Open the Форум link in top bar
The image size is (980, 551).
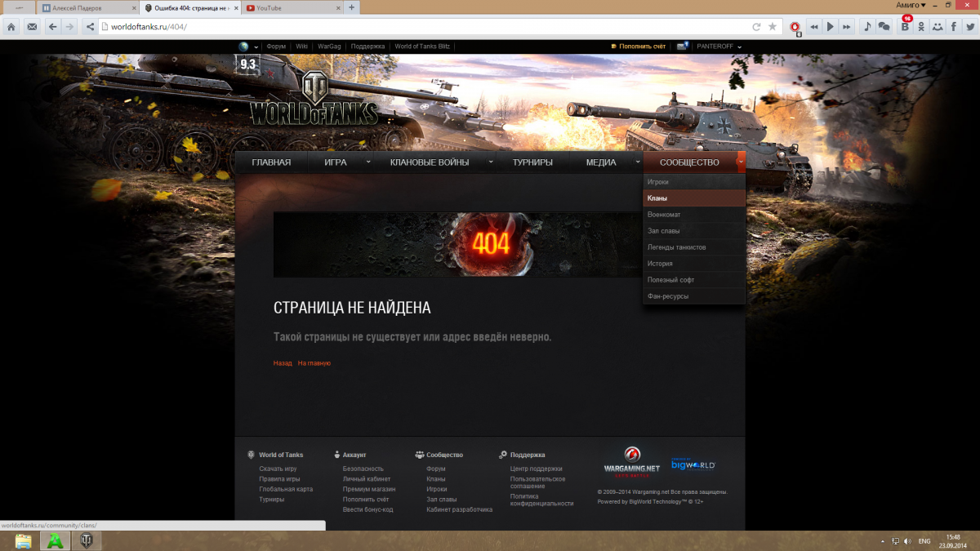[276, 47]
